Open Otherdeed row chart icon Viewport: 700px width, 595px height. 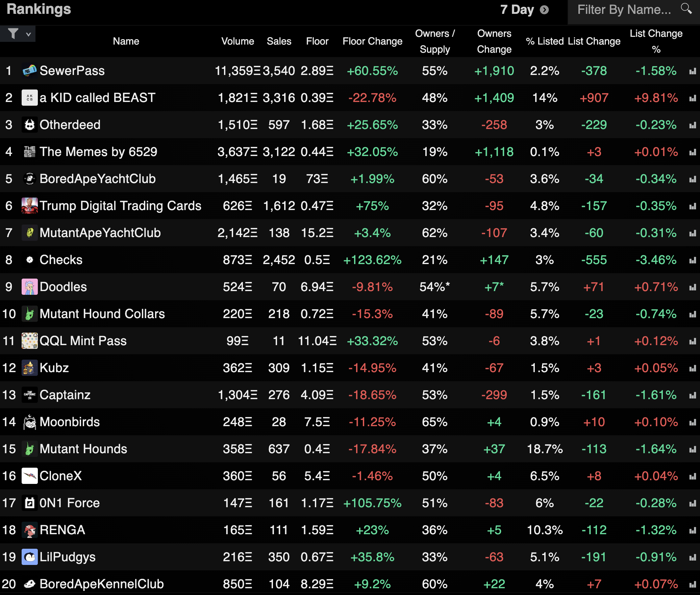[693, 125]
